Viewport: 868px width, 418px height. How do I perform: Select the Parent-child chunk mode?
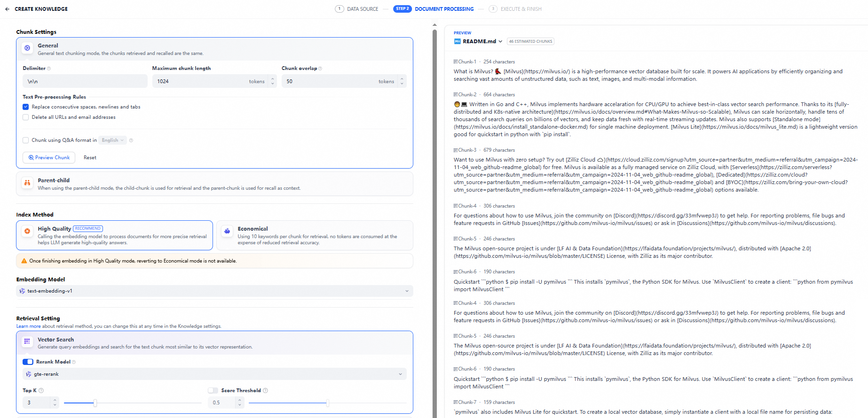214,184
